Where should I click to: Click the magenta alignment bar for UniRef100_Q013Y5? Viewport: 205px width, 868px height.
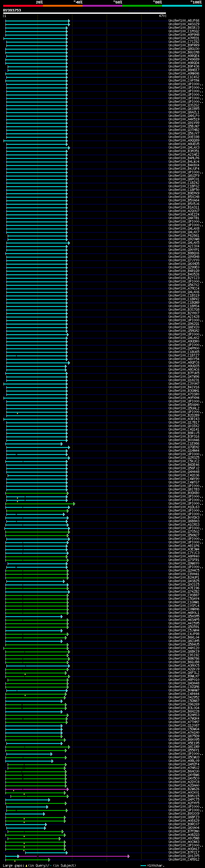pos(74,856)
